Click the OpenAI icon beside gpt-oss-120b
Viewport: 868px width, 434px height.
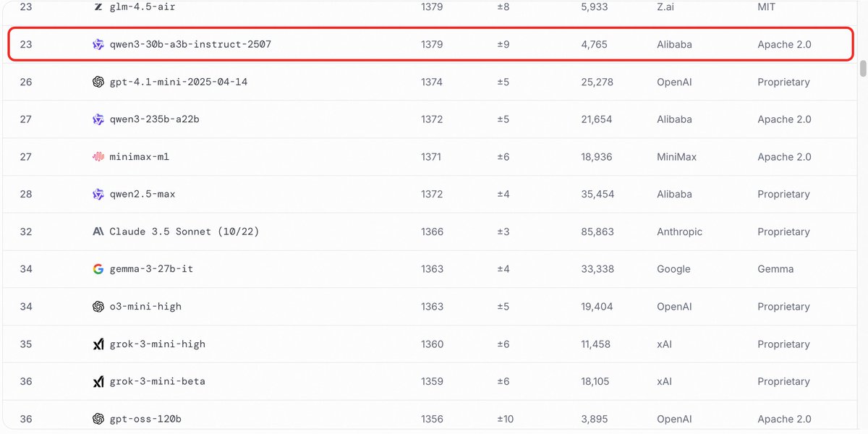(98, 419)
